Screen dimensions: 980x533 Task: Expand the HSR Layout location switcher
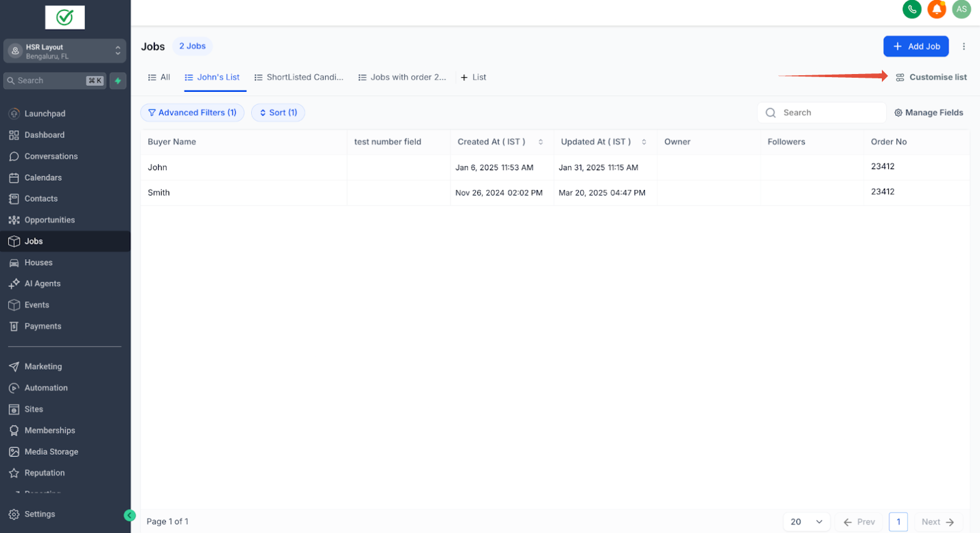[65, 51]
